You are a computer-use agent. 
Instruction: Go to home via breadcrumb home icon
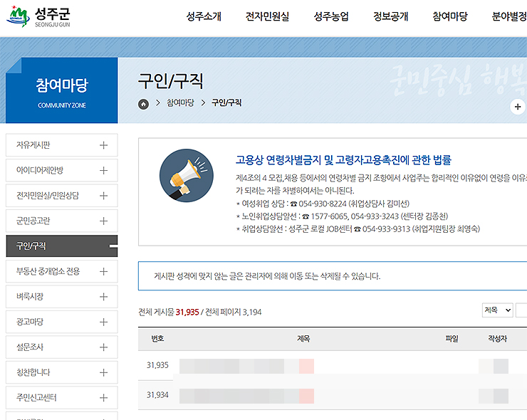pos(144,104)
